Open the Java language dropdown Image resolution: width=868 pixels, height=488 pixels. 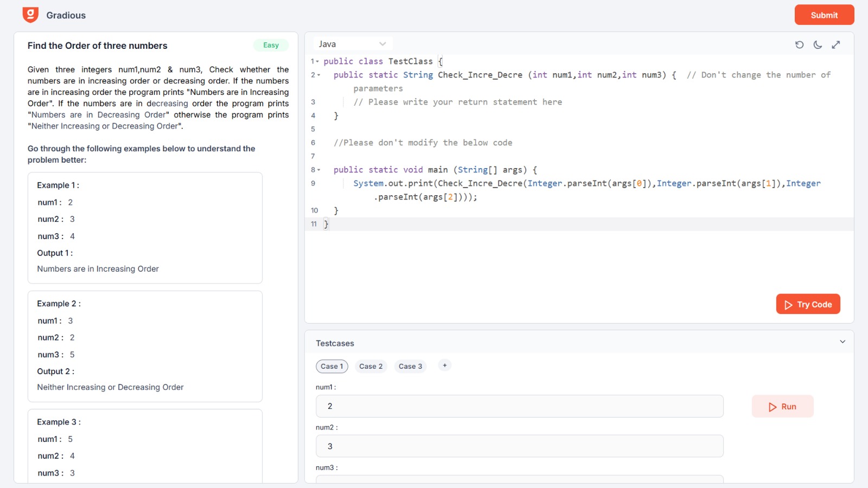[353, 44]
